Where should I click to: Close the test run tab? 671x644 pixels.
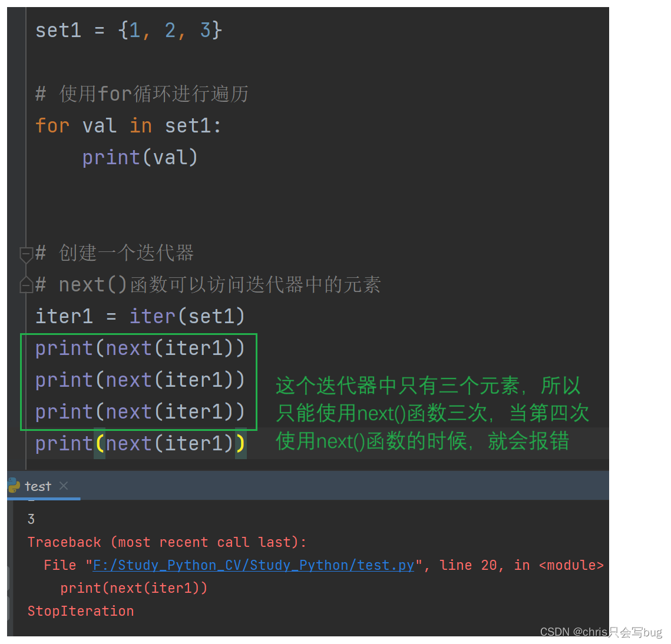tap(64, 486)
